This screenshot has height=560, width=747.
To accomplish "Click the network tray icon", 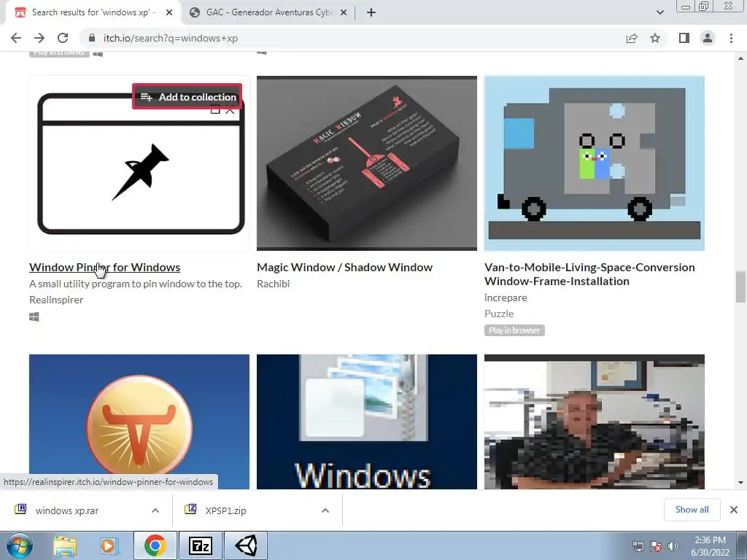I will 638,546.
